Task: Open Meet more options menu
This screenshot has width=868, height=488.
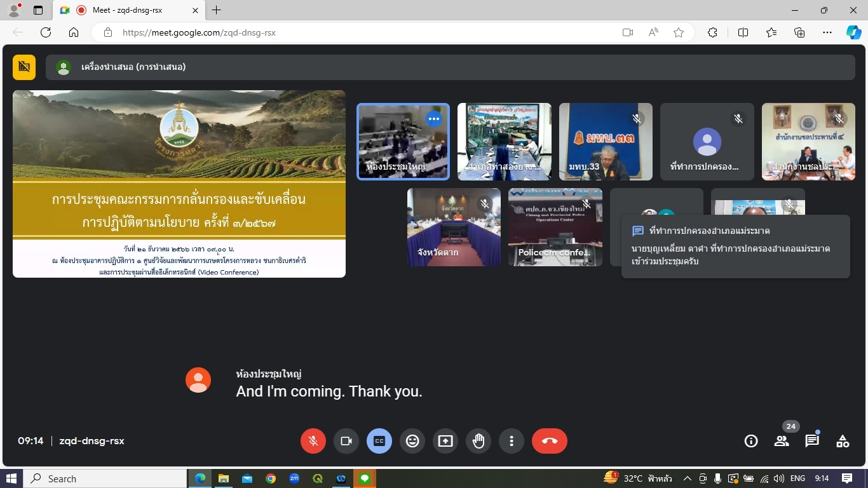Action: click(x=512, y=441)
